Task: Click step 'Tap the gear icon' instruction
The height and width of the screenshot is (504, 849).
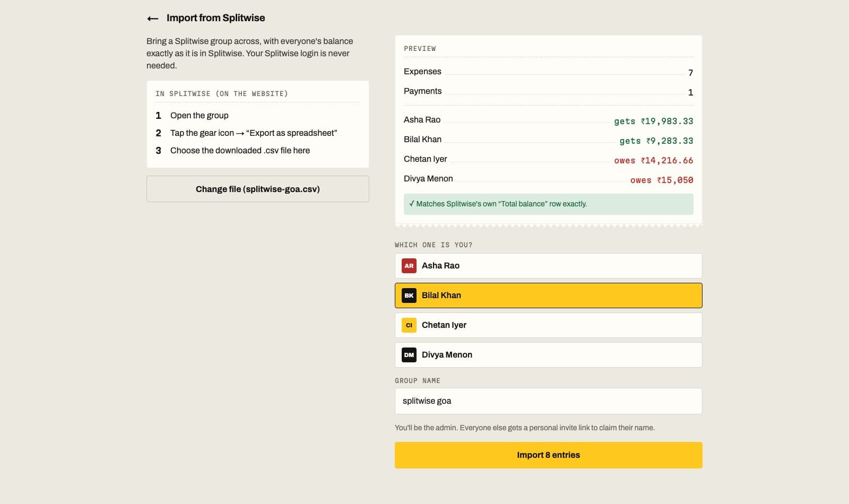Action: 254,133
